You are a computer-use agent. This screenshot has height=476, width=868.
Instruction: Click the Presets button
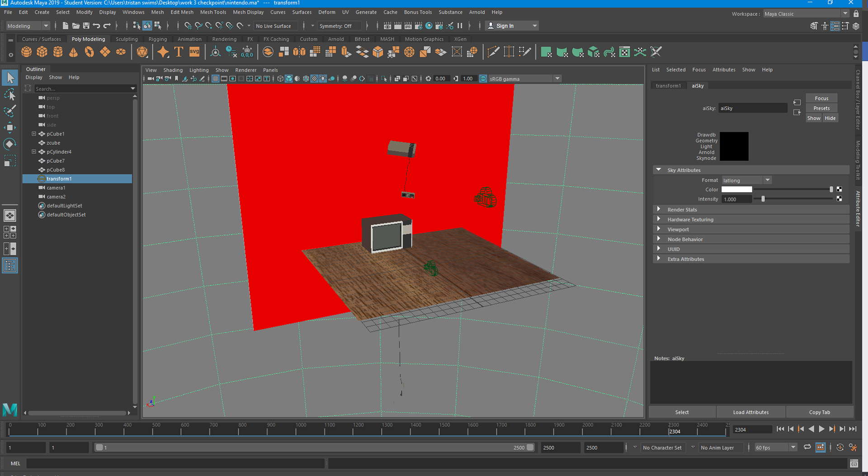pyautogui.click(x=821, y=108)
